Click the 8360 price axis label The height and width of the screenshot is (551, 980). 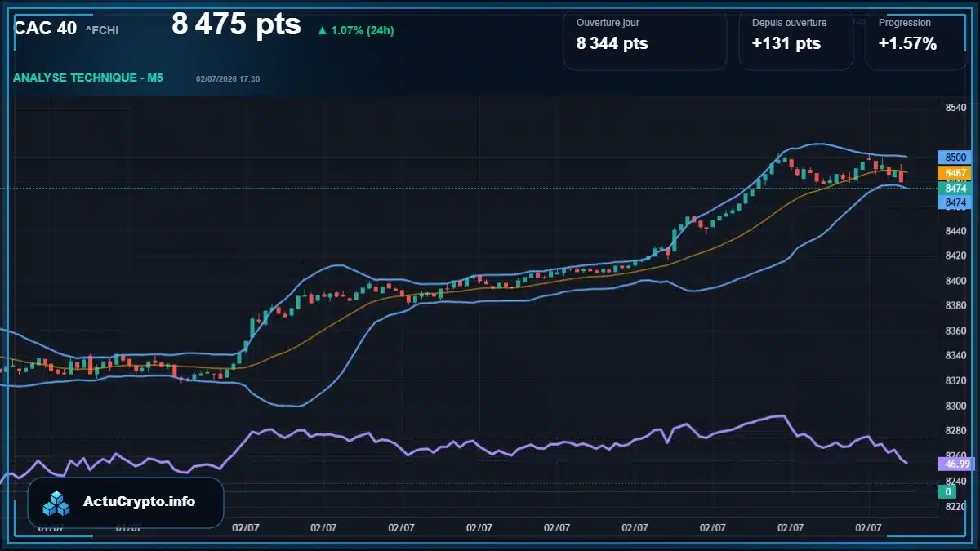(955, 331)
